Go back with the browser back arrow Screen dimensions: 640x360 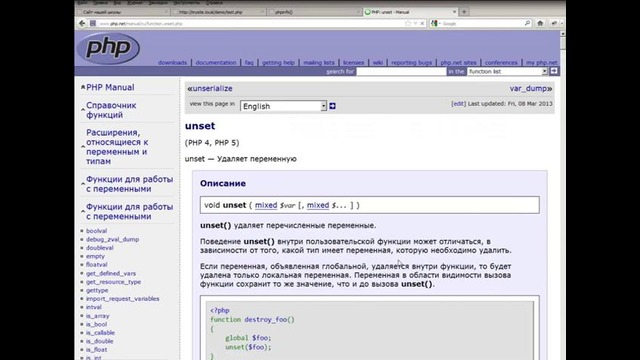82,23
